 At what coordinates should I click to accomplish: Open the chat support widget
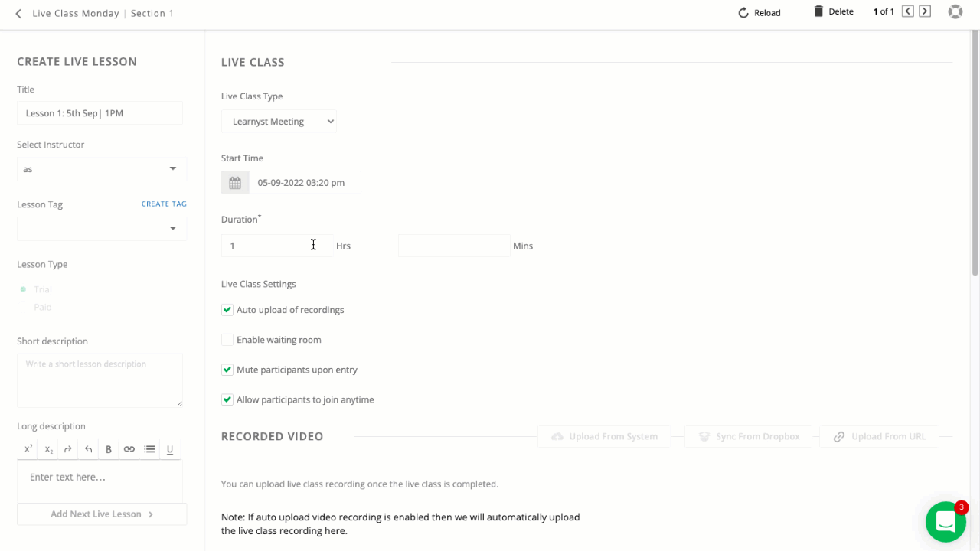point(946,522)
